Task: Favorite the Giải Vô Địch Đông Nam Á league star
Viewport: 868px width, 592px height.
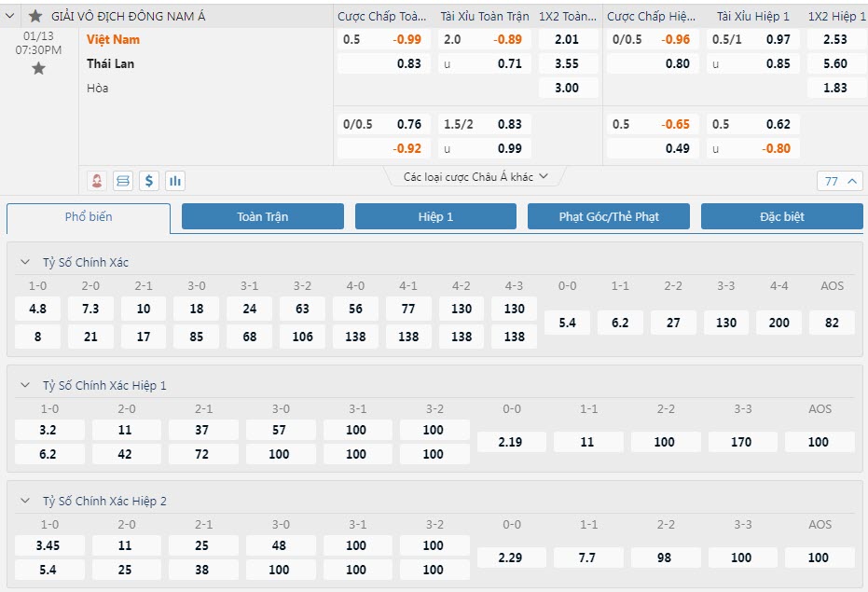Action: (35, 16)
